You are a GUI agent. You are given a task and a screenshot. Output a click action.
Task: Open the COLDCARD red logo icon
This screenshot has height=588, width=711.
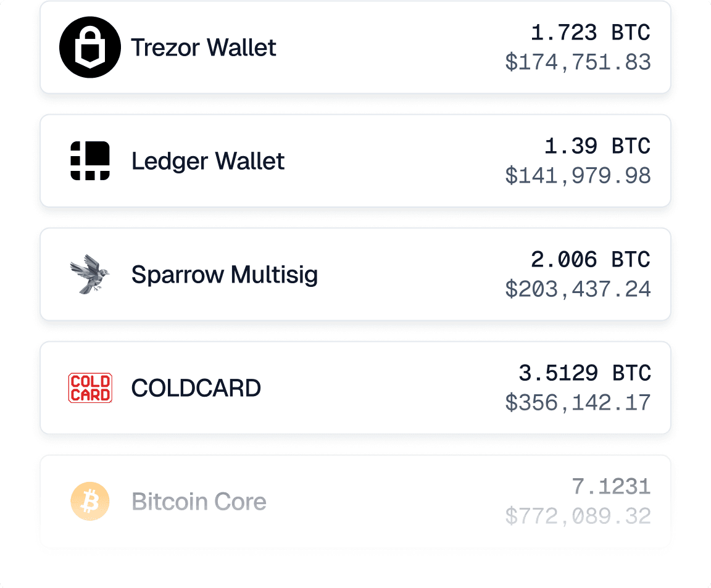(89, 387)
